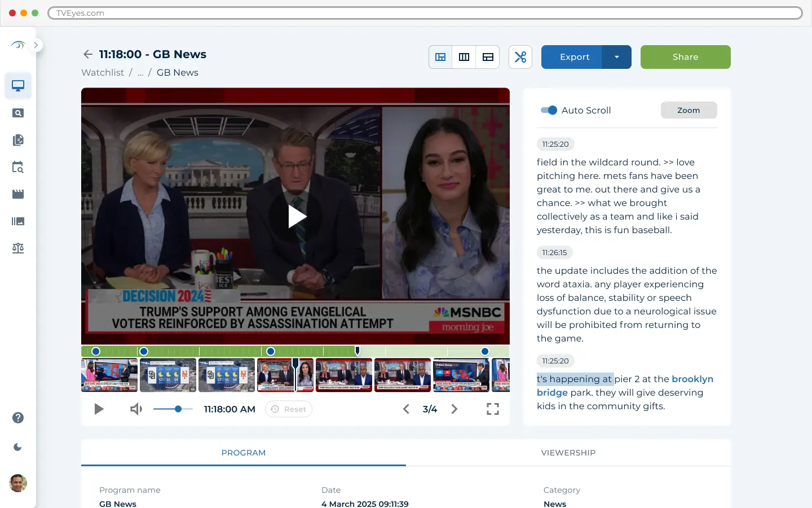Enter fullscreen video mode
The image size is (812, 508).
click(x=492, y=409)
